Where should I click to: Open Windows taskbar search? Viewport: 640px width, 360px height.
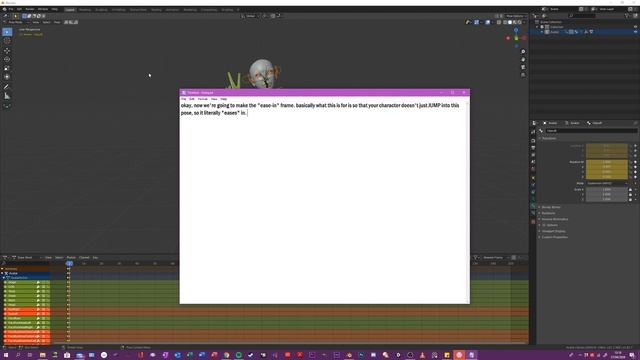pyautogui.click(x=18, y=355)
